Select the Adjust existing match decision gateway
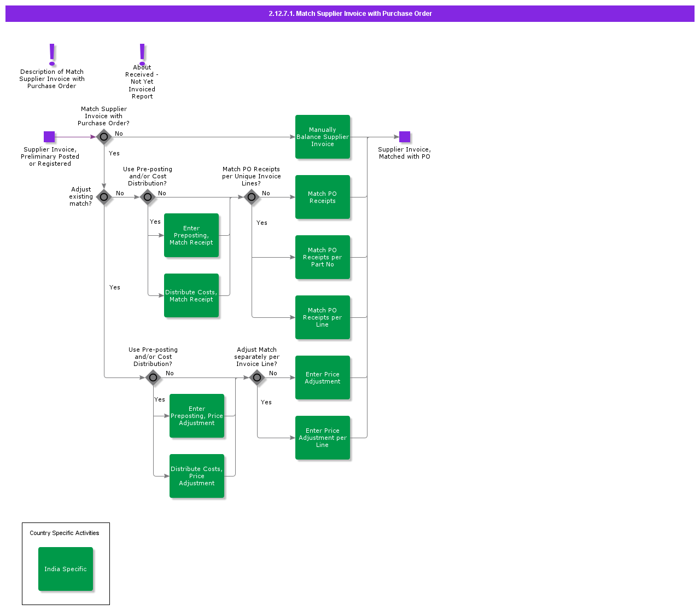The width and height of the screenshot is (700, 610). click(104, 197)
